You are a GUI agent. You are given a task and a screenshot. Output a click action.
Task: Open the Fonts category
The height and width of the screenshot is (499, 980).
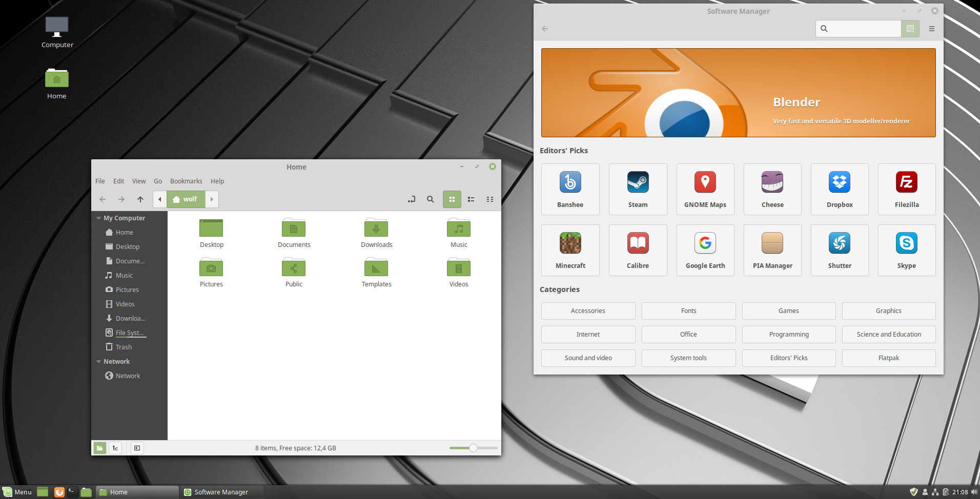pyautogui.click(x=688, y=311)
